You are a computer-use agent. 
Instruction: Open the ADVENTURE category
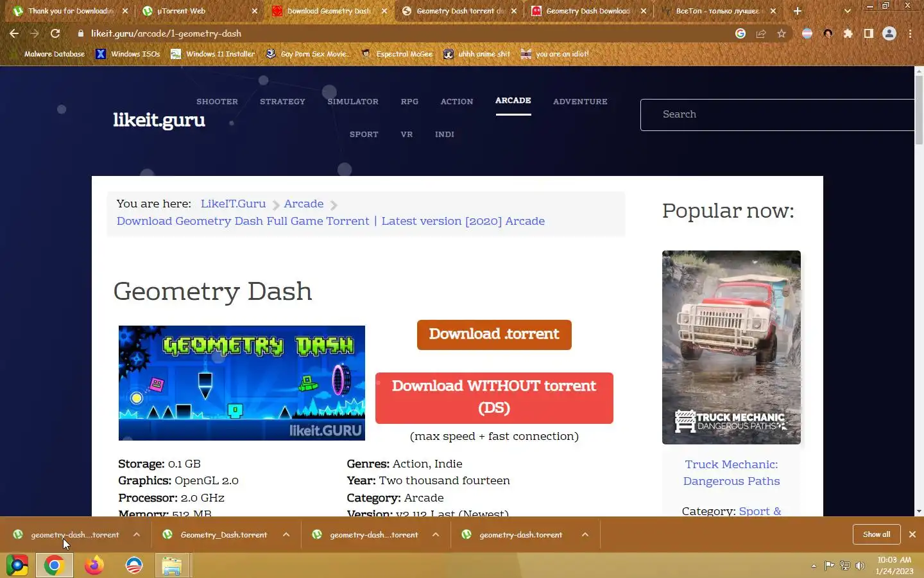point(580,101)
